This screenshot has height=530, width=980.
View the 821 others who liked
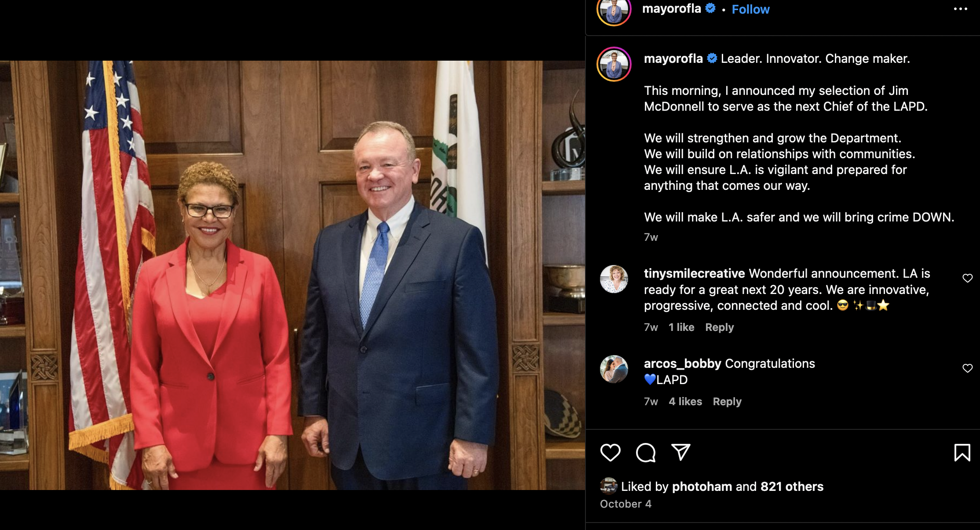point(792,486)
